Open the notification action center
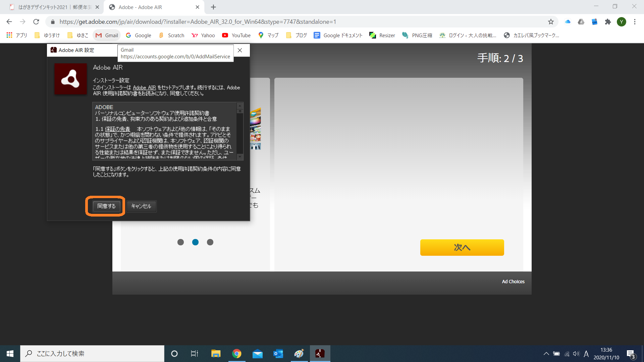 tap(631, 354)
